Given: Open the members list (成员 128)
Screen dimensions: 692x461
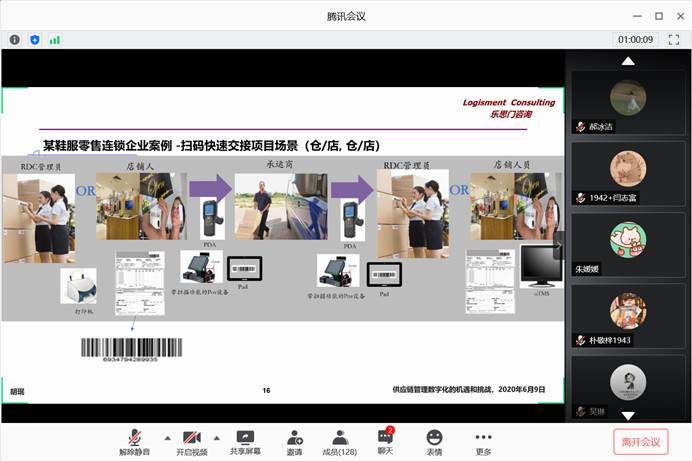Looking at the screenshot, I should pyautogui.click(x=341, y=441).
